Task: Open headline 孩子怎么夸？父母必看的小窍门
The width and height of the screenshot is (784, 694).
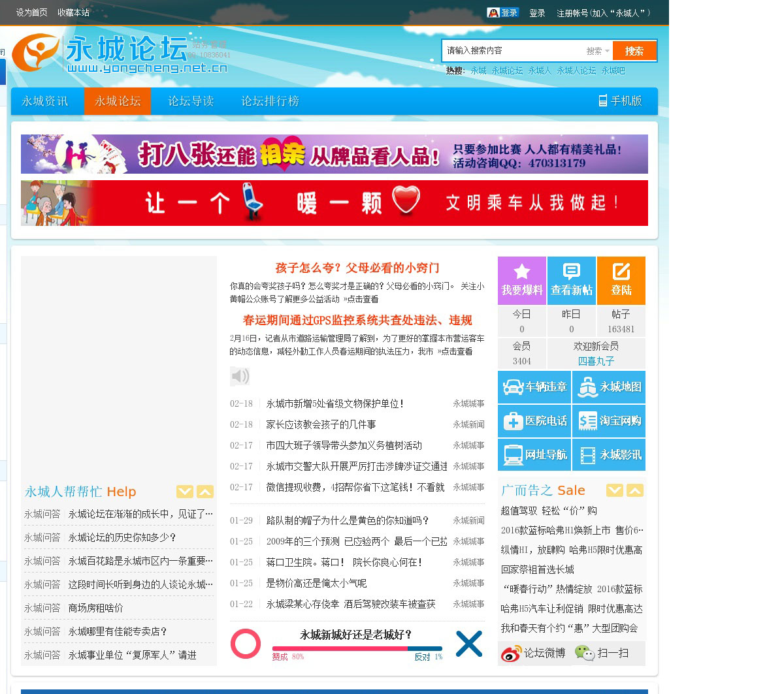Action: 357,268
